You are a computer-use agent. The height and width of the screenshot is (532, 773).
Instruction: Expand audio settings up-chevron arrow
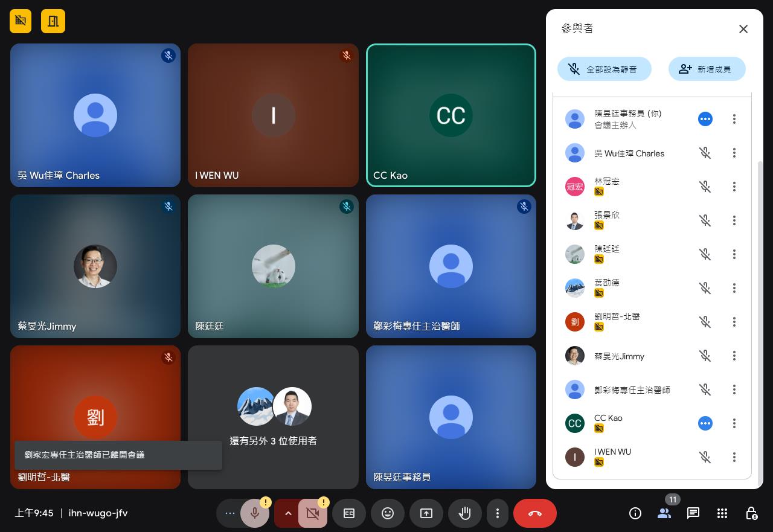(x=288, y=513)
